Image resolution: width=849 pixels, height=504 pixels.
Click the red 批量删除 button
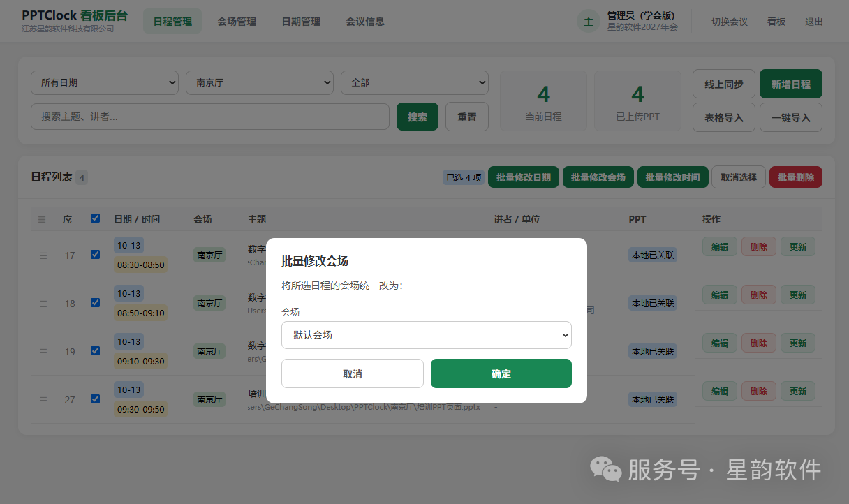pyautogui.click(x=796, y=177)
